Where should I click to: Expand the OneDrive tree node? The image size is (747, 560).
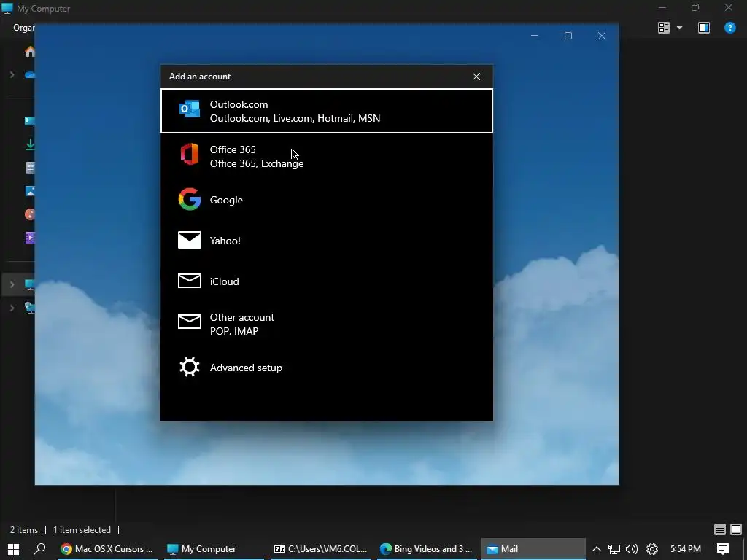(12, 75)
